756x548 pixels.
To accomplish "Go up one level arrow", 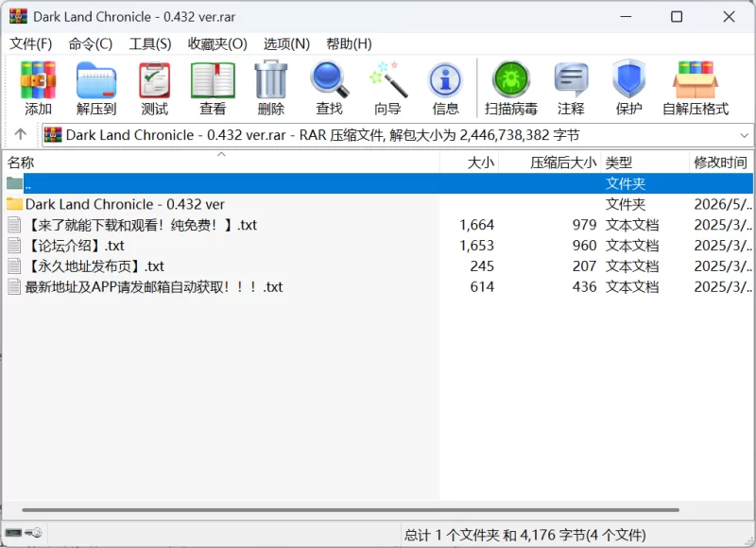I will [x=20, y=134].
